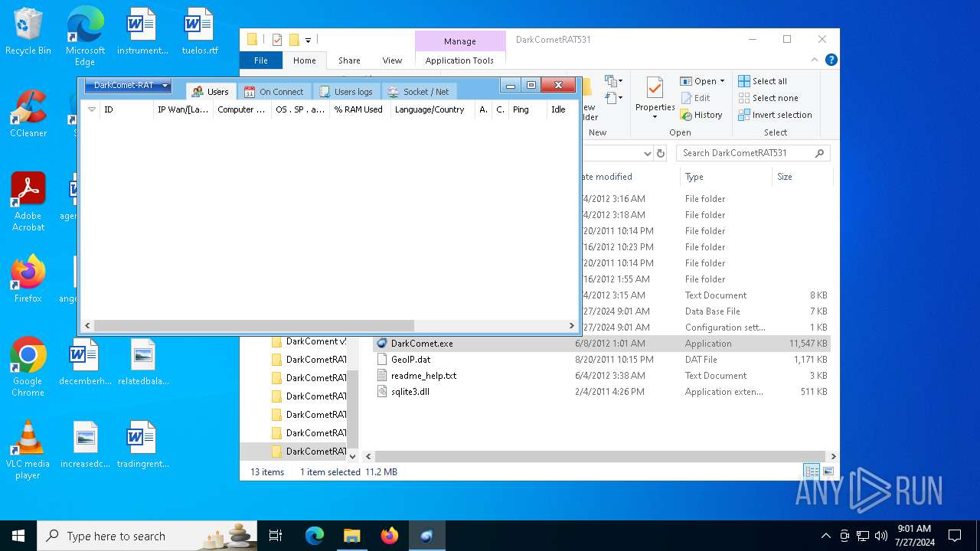Sort files by the Type column

click(726, 177)
